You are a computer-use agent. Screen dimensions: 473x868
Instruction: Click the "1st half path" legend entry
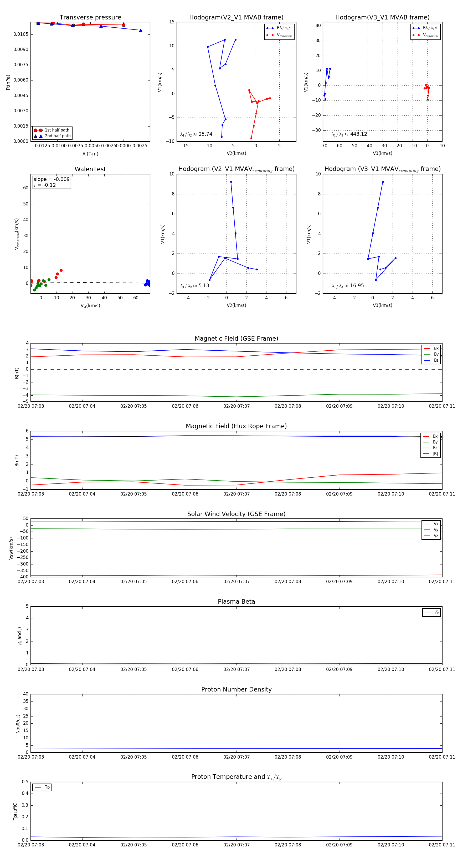click(52, 130)
